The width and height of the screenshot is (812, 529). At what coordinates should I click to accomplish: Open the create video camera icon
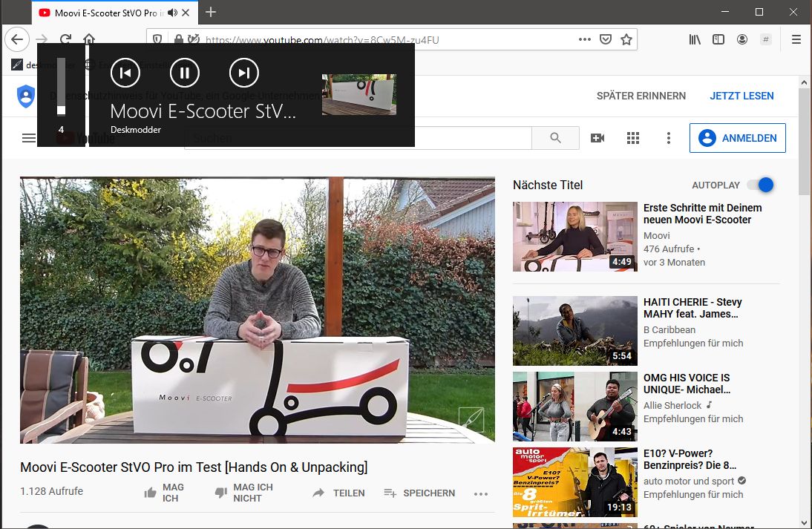tap(597, 138)
